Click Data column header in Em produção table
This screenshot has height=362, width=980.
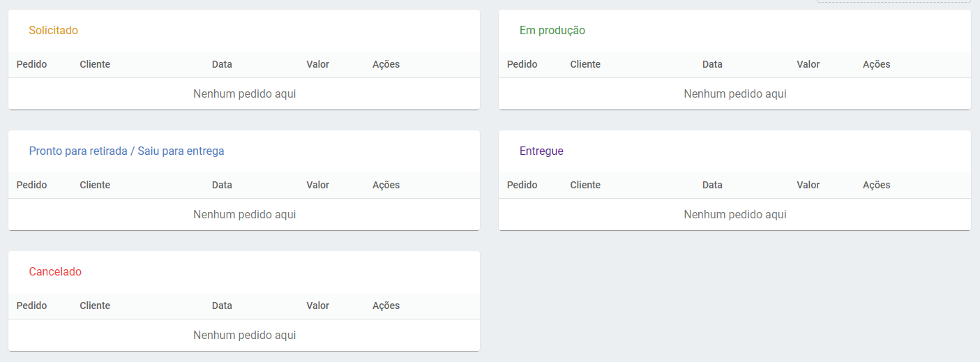click(x=712, y=65)
